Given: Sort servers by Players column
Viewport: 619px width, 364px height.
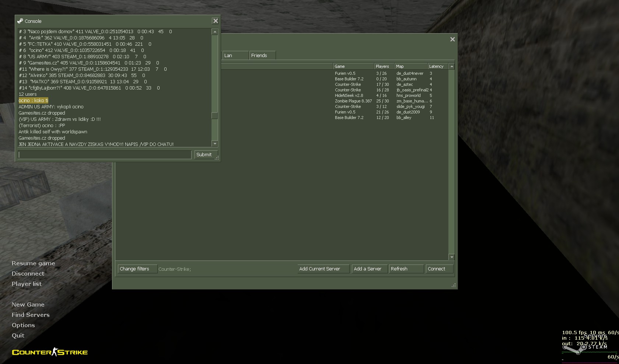Looking at the screenshot, I should pyautogui.click(x=384, y=66).
